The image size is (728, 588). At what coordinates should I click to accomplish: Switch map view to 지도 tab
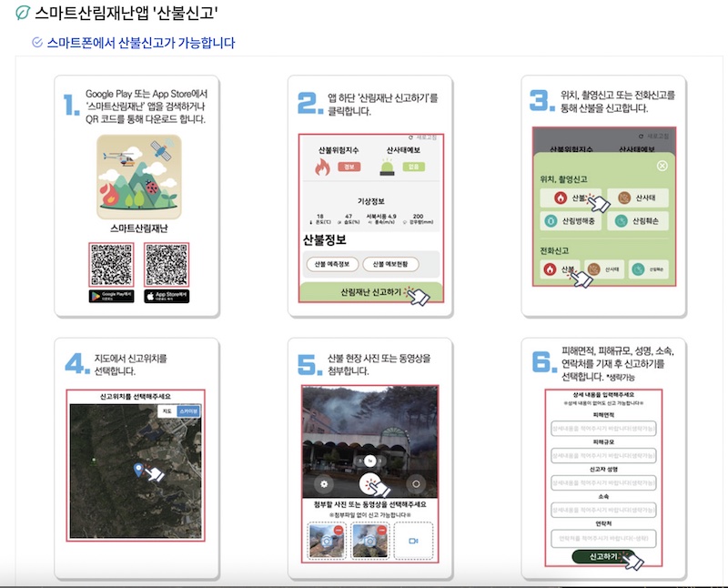coord(167,411)
